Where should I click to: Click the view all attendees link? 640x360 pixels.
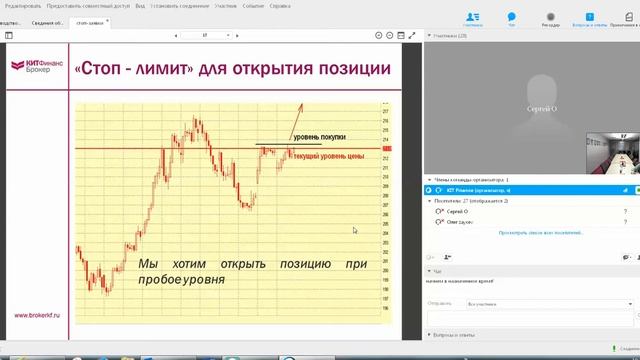click(x=541, y=233)
